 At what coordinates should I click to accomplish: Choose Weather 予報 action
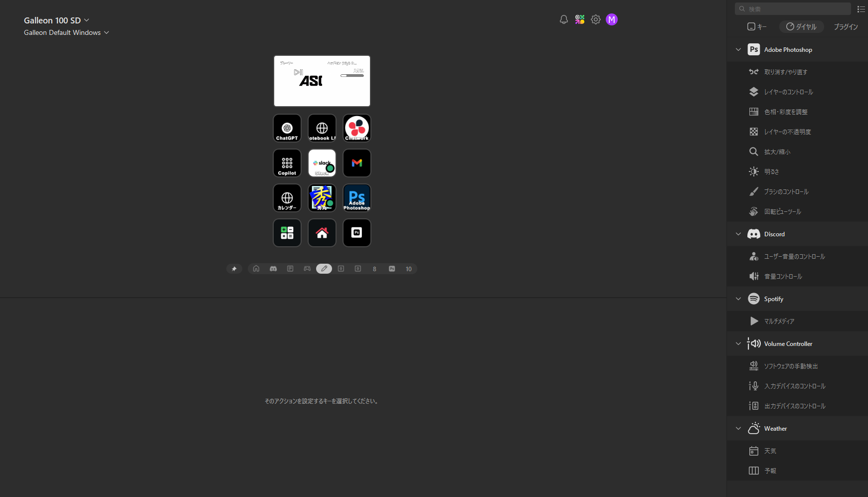[x=797, y=471]
